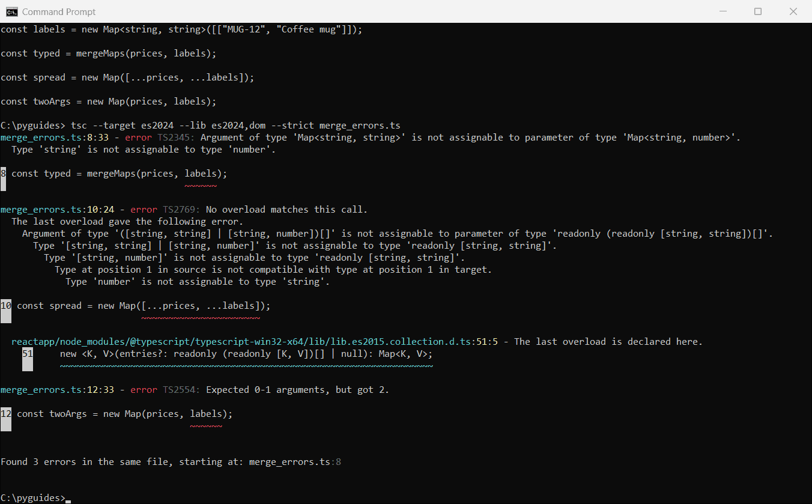This screenshot has height=504, width=812.
Task: Click "Type 'number' is not assignable to type 'string'."
Action: click(x=198, y=282)
